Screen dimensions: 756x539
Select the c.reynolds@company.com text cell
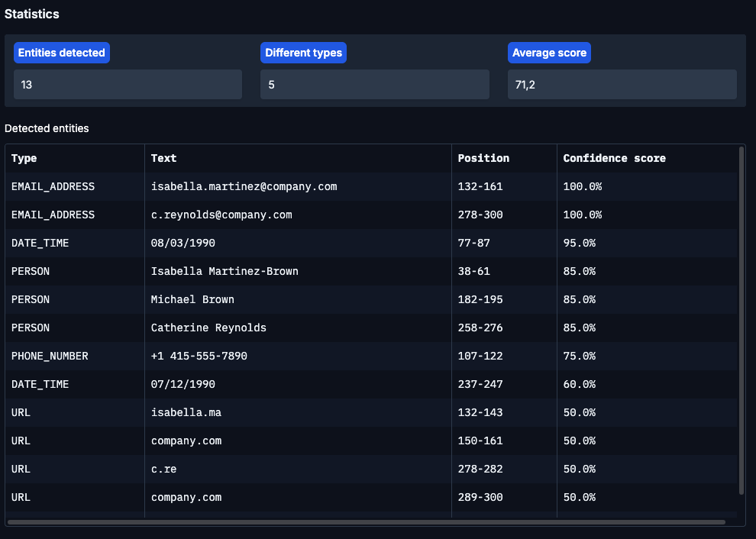[221, 215]
